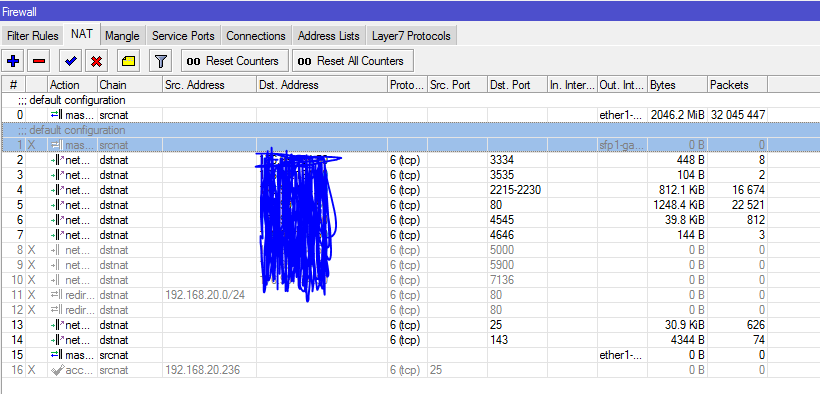Sort by Src. Port column header
Viewport: 820px width, 394px height.
point(458,85)
